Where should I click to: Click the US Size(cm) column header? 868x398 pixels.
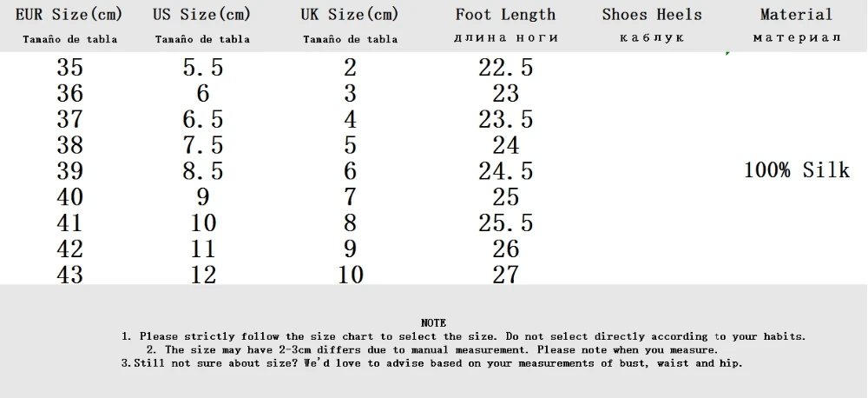[202, 15]
